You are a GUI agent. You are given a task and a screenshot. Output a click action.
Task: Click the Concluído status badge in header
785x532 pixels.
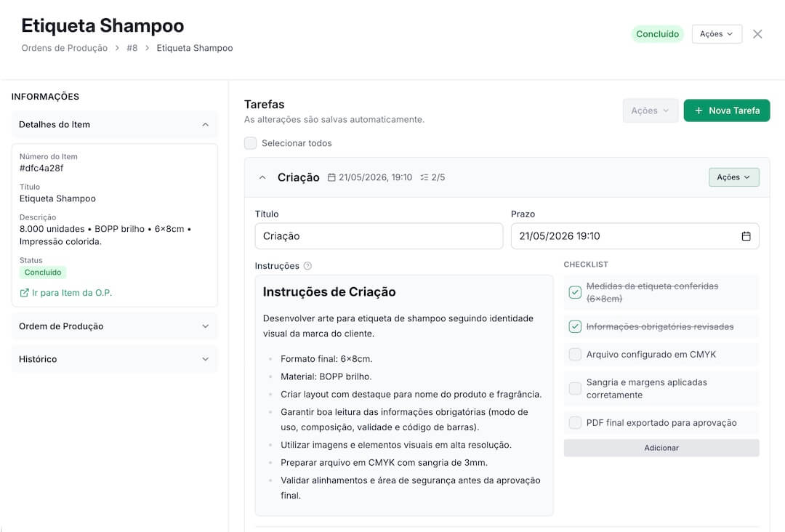[657, 34]
